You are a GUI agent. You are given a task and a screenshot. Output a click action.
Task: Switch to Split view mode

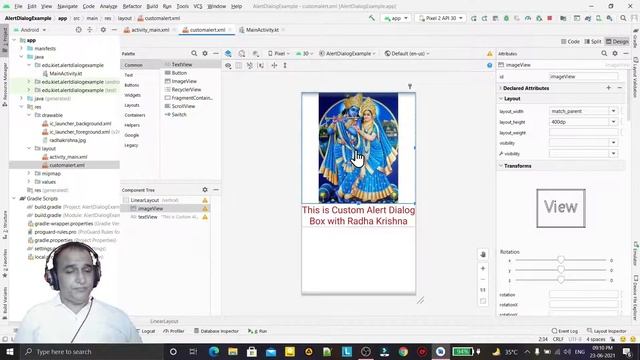coord(593,42)
